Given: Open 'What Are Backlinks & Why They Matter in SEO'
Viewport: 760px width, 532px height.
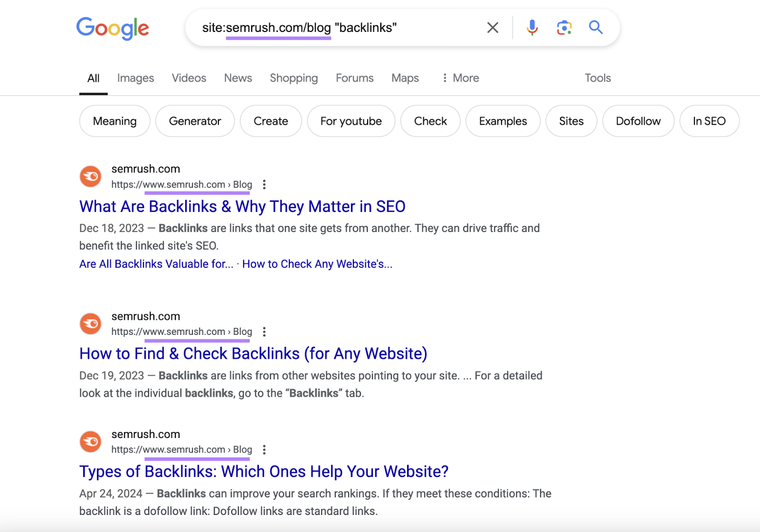Looking at the screenshot, I should 242,207.
